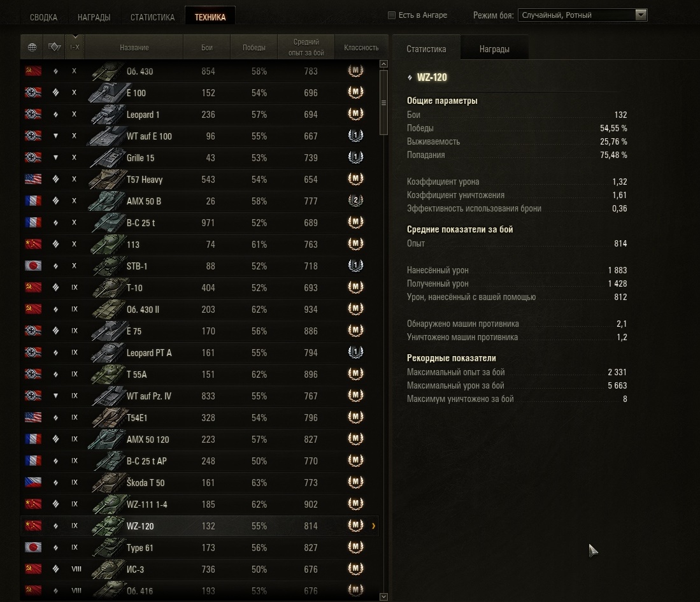Click scroll down arrow of vehicle list
The image size is (700, 602).
point(383,597)
